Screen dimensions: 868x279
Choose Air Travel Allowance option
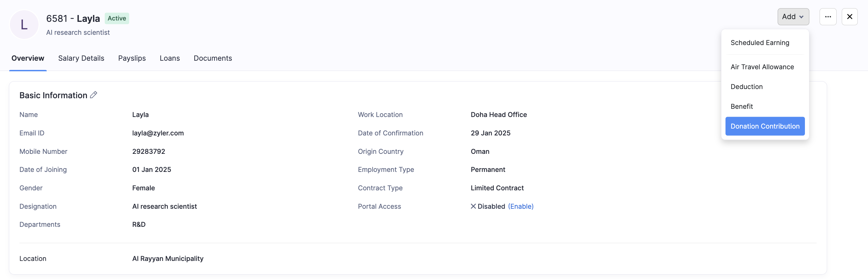762,67
